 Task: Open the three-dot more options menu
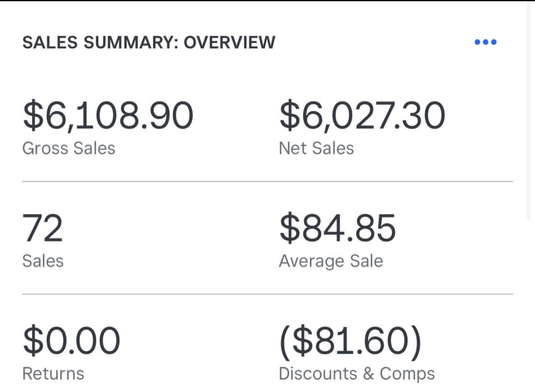pos(485,42)
